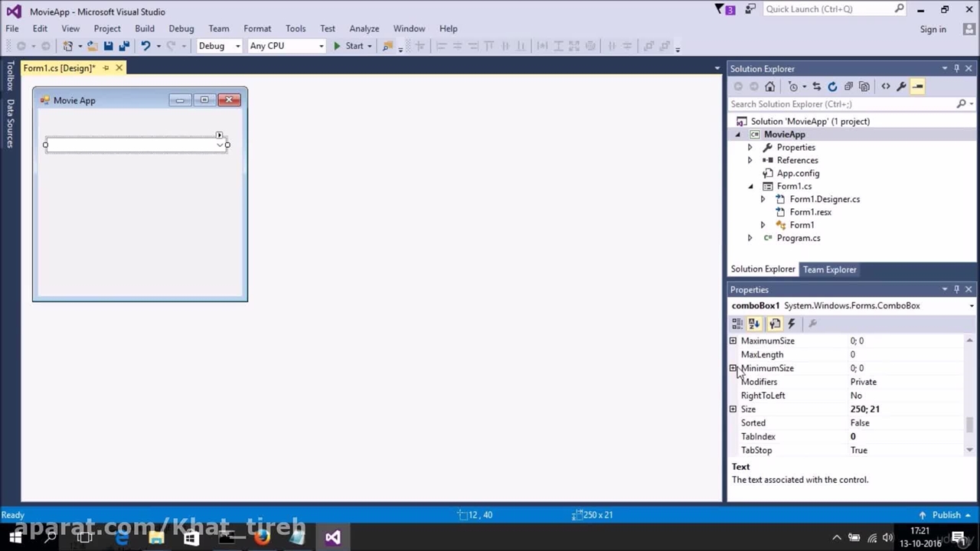Toggle Categorized view in Properties panel
This screenshot has width=980, height=551.
[x=737, y=324]
